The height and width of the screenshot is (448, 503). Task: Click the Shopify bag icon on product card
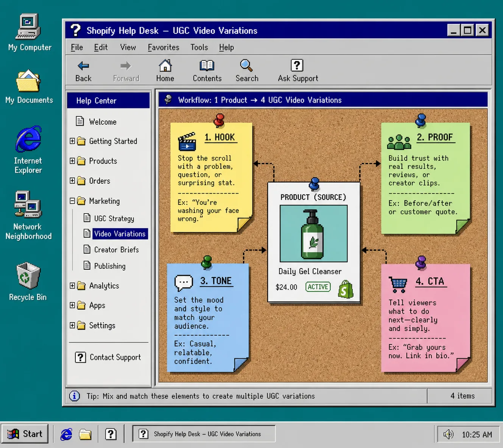[x=346, y=289]
